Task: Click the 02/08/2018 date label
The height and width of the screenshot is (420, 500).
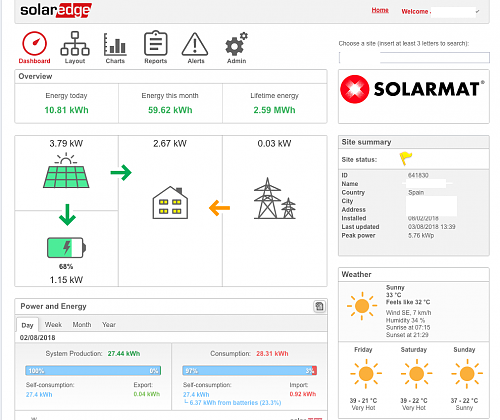Action: 37,338
